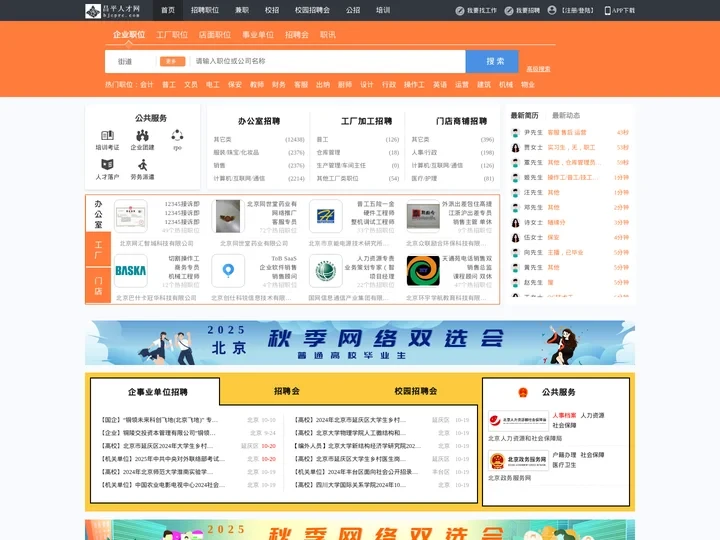Focus the job or company name input
This screenshot has width=720, height=540.
point(328,62)
